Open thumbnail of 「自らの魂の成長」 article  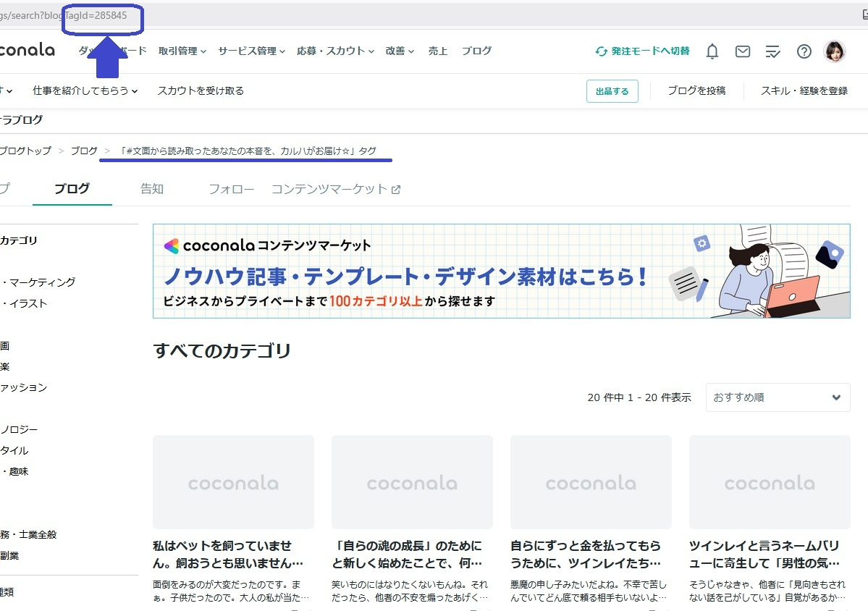point(412,482)
